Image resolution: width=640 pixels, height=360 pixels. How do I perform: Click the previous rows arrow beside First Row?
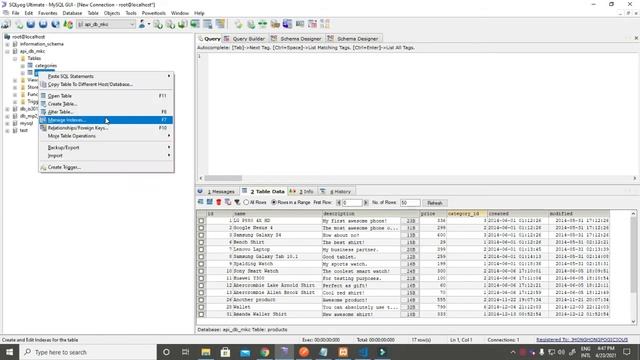(x=338, y=202)
